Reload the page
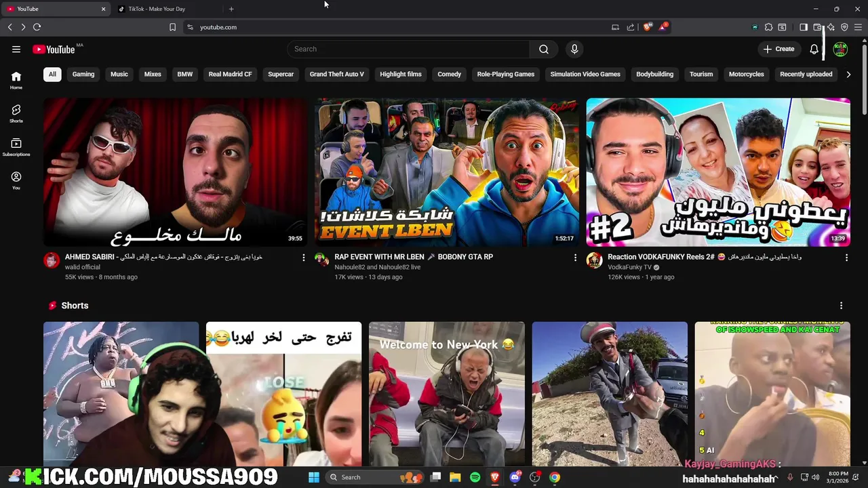The width and height of the screenshot is (868, 488). pos(37,27)
